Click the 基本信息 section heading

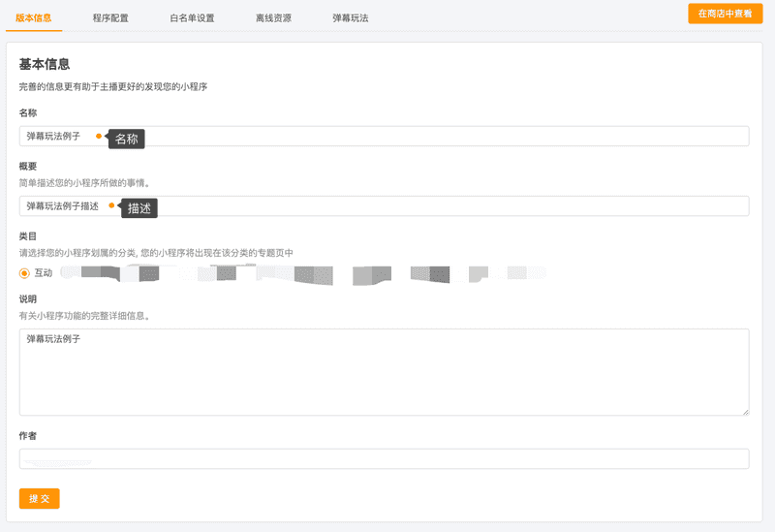(x=45, y=65)
